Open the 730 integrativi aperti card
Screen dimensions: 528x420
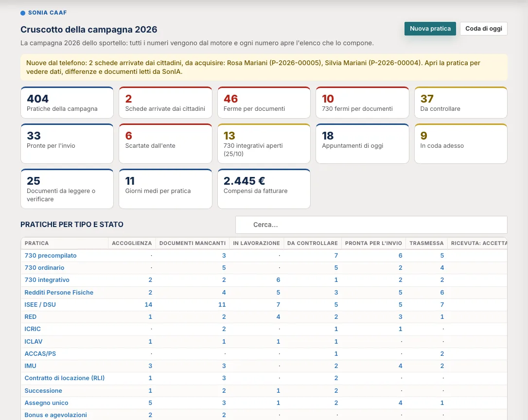click(264, 144)
